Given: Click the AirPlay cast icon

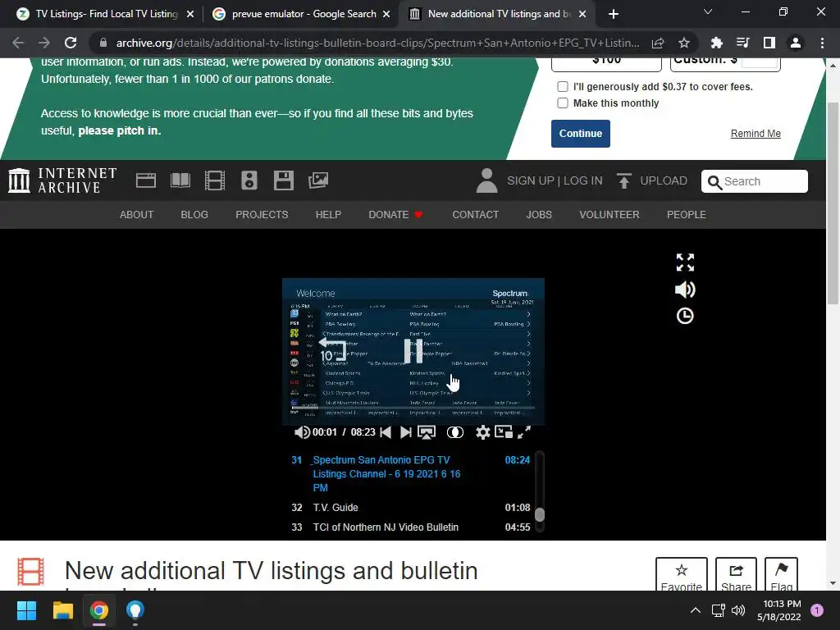Looking at the screenshot, I should 427,432.
